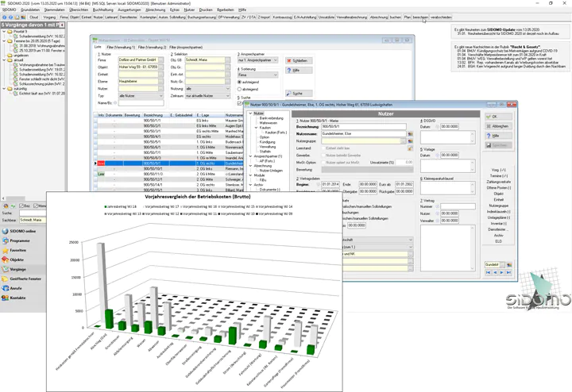
Task: Click the lookup button next to the Obj.-SB field
Action: point(228,60)
